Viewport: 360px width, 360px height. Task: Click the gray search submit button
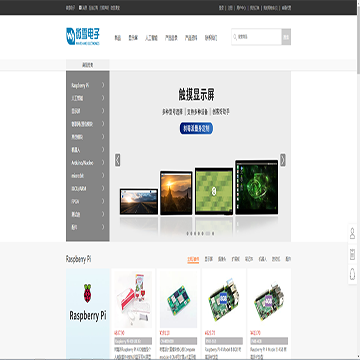click(x=286, y=37)
